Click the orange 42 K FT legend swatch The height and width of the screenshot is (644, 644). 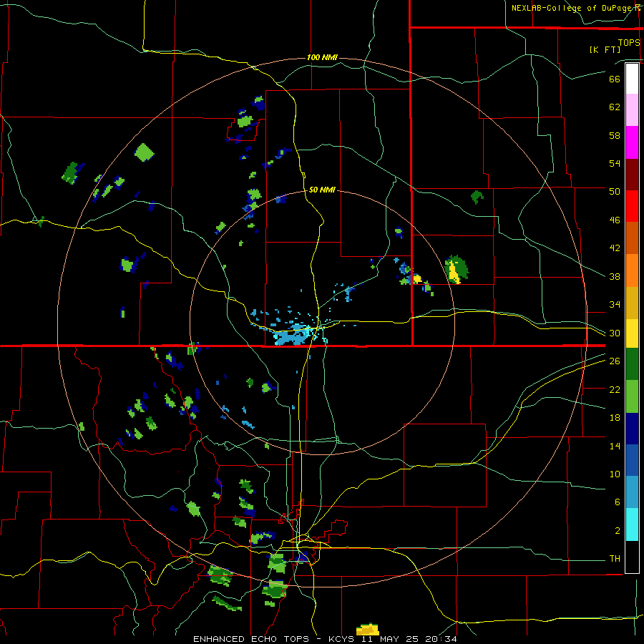click(632, 270)
